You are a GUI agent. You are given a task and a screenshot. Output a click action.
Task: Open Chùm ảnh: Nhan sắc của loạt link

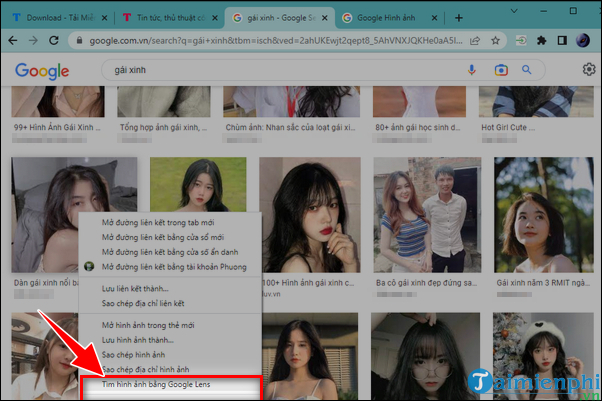pos(291,127)
